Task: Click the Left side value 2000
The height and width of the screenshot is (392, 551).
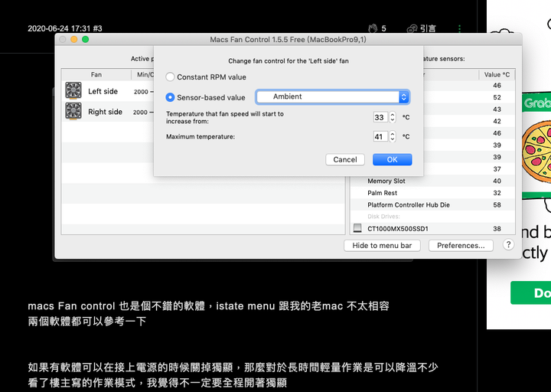Action: (141, 92)
